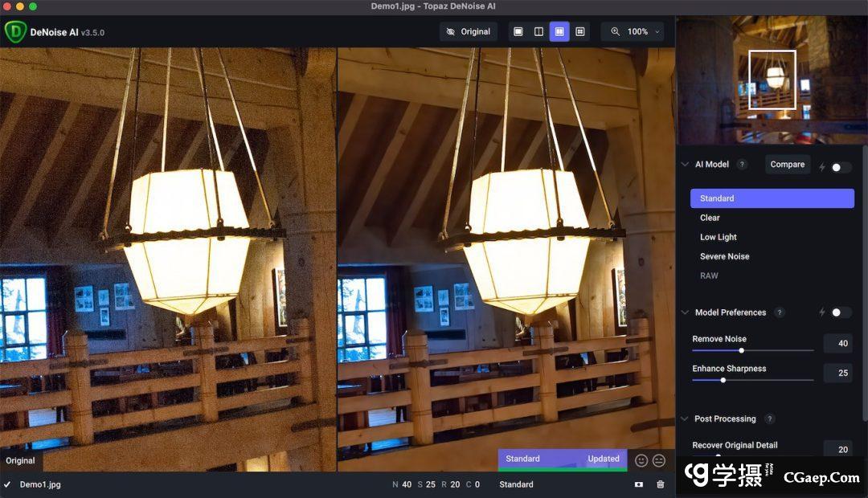Switch to single view layout

tap(518, 31)
